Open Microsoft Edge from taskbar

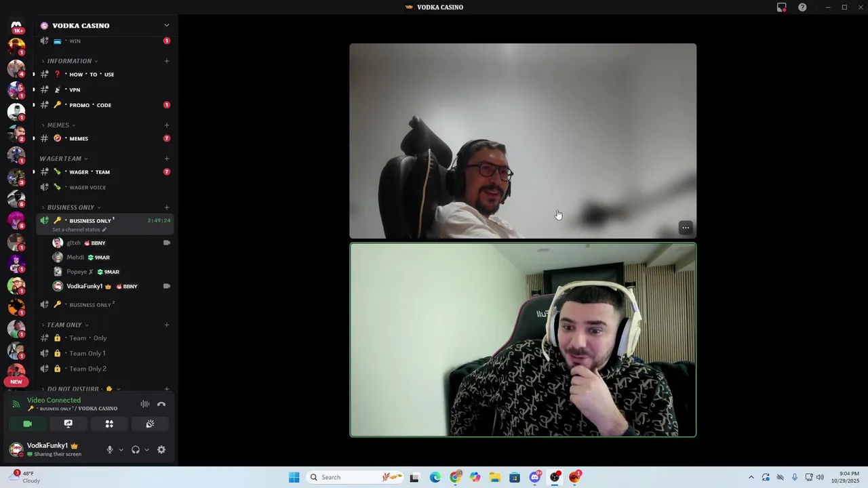click(x=435, y=477)
